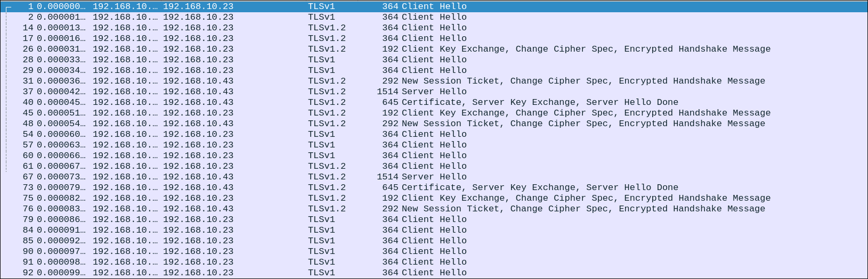Select packet 37 Server Hello, length 1514

coord(434,92)
